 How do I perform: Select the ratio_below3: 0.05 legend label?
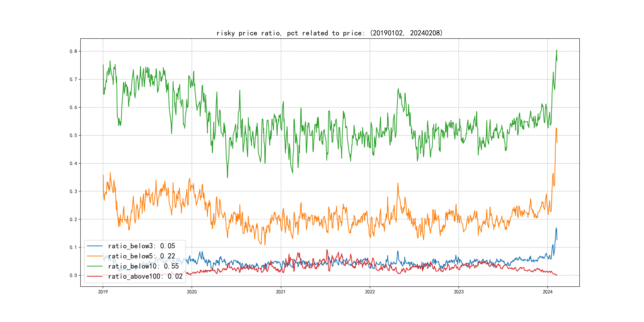(142, 246)
